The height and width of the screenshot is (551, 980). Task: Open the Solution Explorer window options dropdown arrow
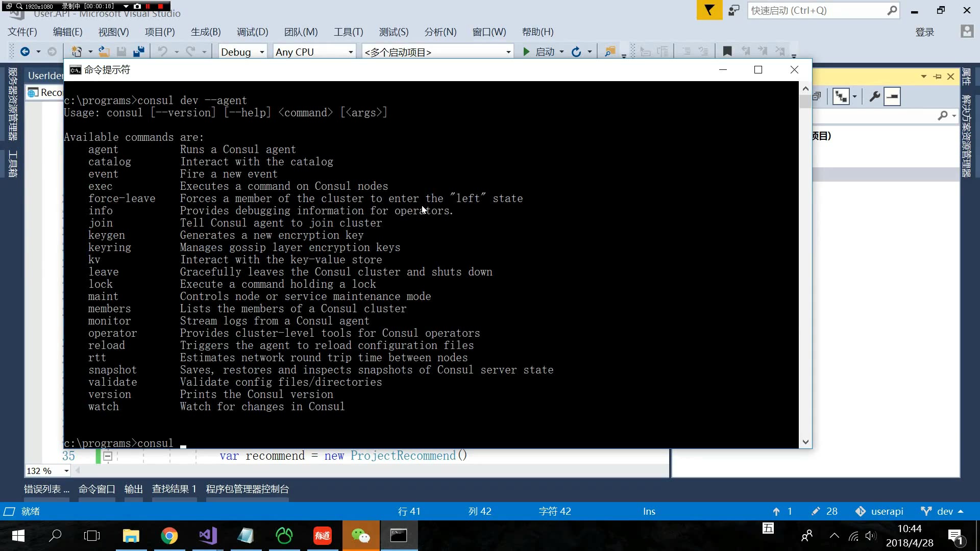923,77
